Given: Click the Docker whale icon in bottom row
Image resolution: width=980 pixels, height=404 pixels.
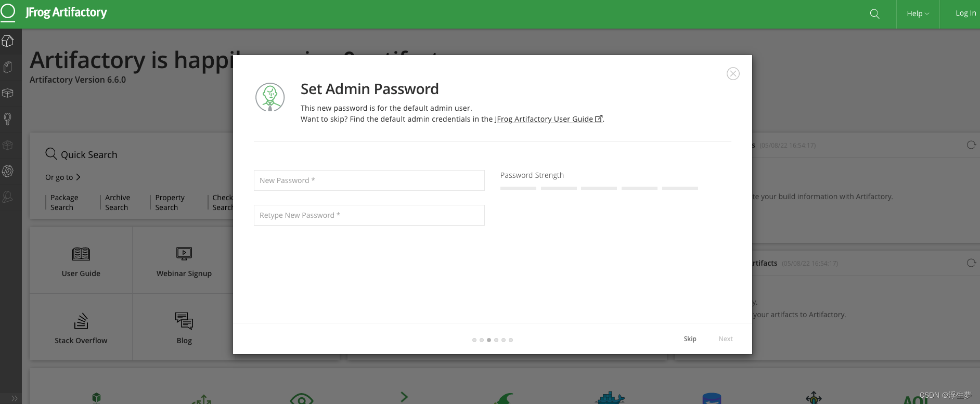Looking at the screenshot, I should coord(610,398).
